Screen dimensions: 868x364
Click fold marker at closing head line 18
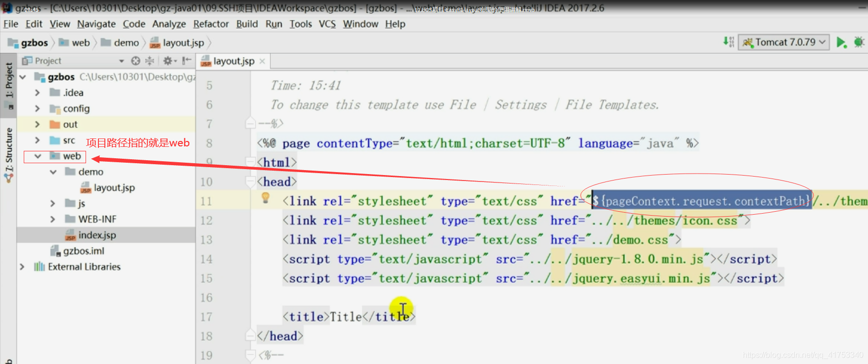pyautogui.click(x=250, y=336)
